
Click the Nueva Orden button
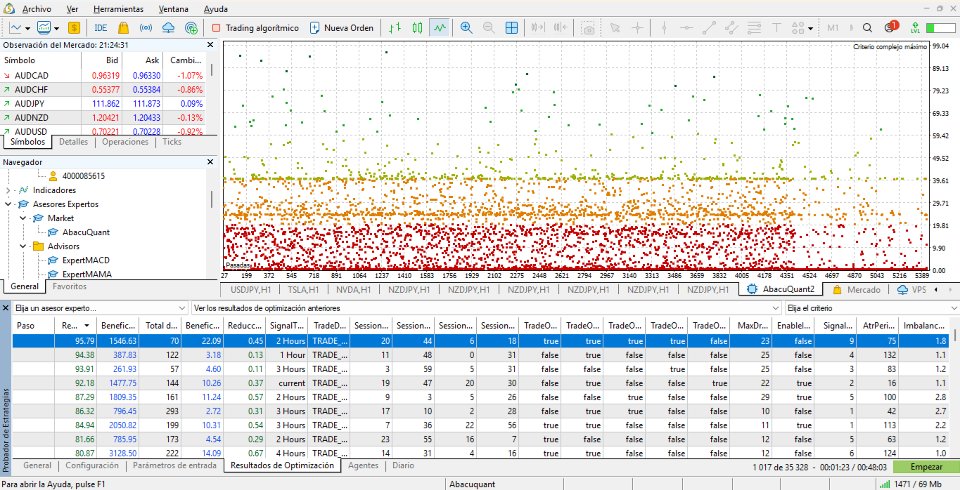click(x=341, y=28)
